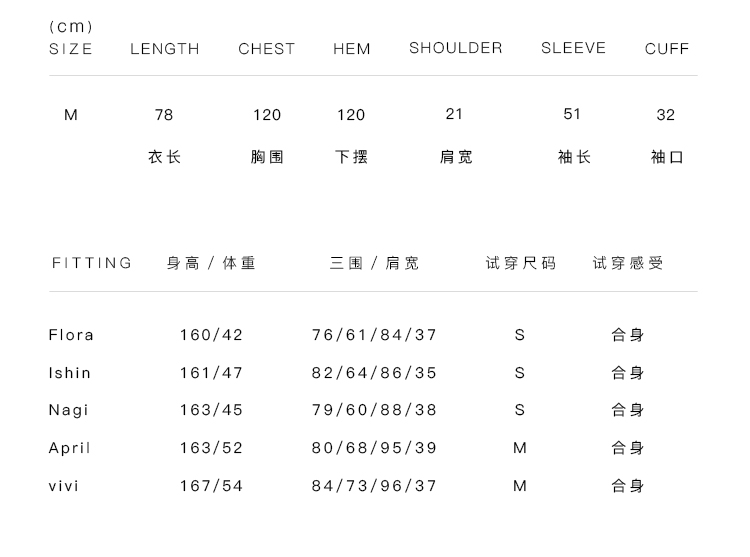Screen dimensions: 750x557
Task: Click the 试穿尺码 column header
Action: point(521,263)
